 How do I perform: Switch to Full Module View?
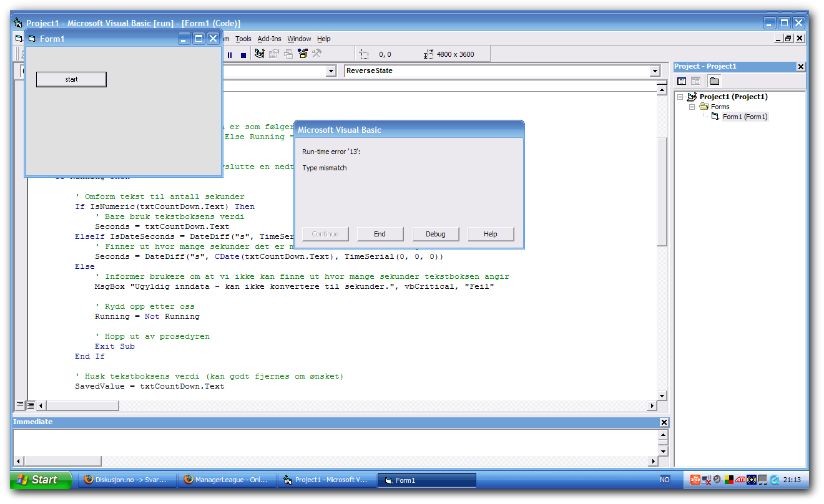coord(30,405)
